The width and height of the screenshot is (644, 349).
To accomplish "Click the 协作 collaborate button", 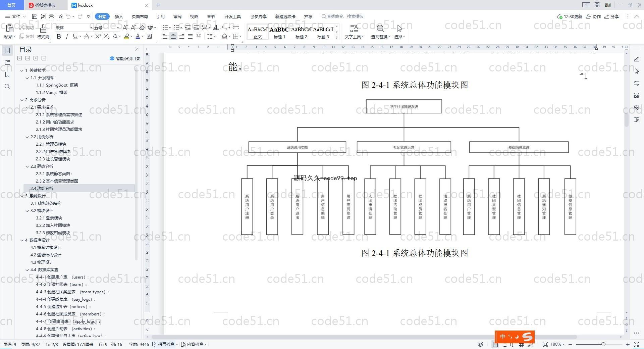I will point(593,16).
